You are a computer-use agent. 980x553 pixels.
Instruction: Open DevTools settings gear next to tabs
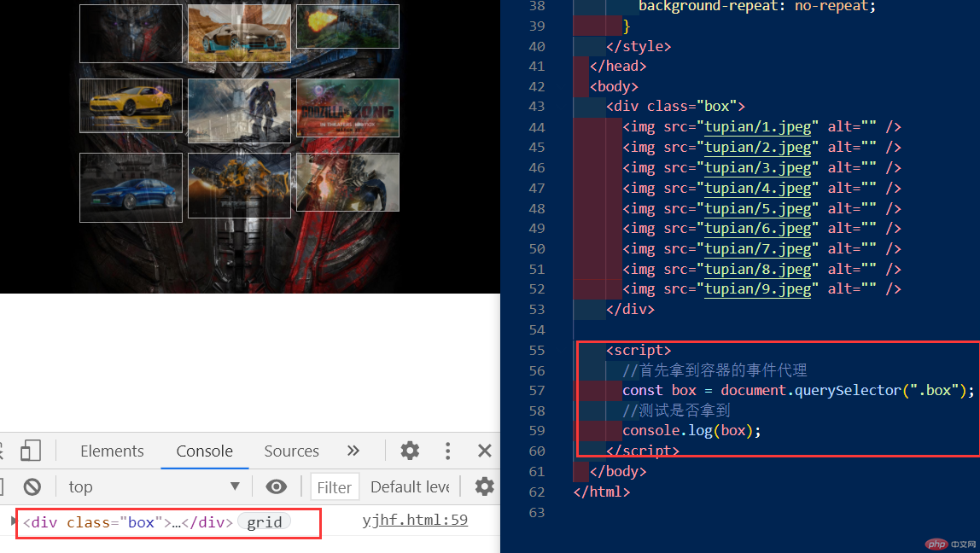tap(410, 451)
